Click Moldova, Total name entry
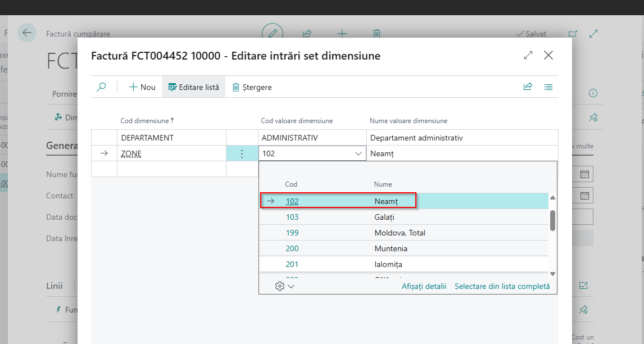The image size is (644, 344). (400, 233)
